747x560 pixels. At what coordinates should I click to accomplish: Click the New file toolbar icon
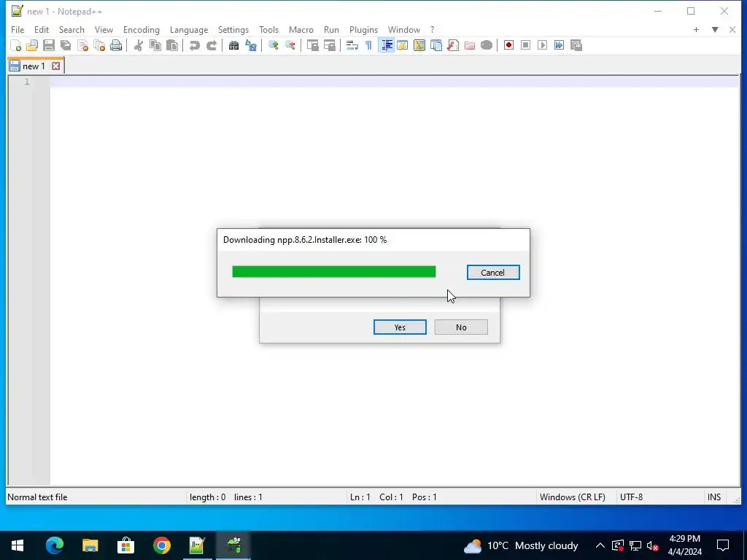[15, 45]
